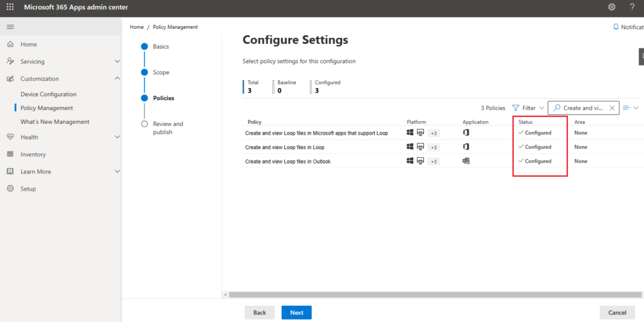Image resolution: width=644 pixels, height=322 pixels.
Task: Select the Configured count filter tile
Action: tap(326, 86)
